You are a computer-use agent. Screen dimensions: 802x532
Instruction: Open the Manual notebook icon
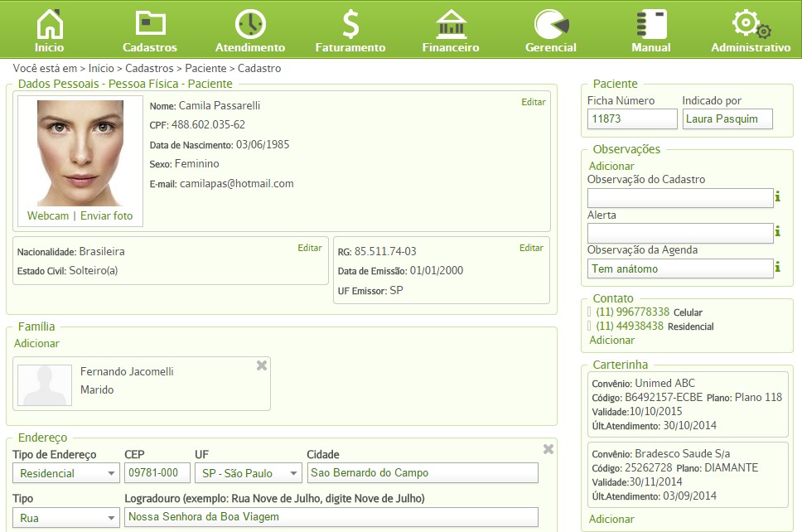[651, 24]
